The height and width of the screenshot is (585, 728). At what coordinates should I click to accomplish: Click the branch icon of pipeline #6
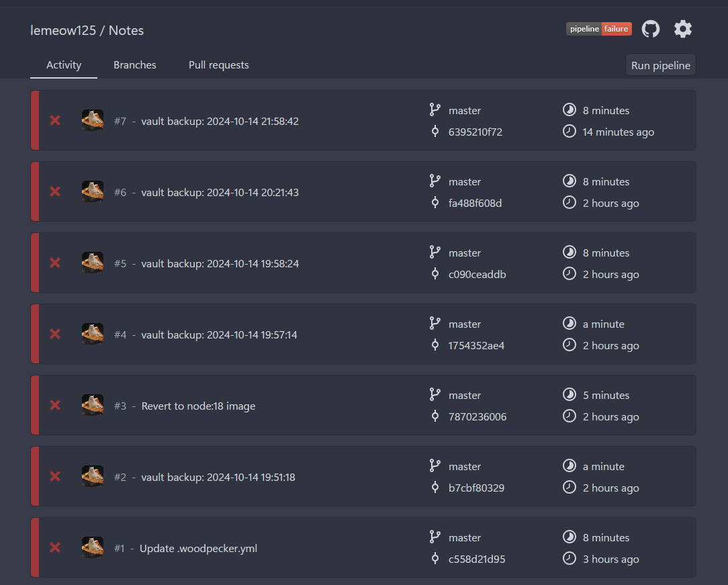pyautogui.click(x=435, y=181)
